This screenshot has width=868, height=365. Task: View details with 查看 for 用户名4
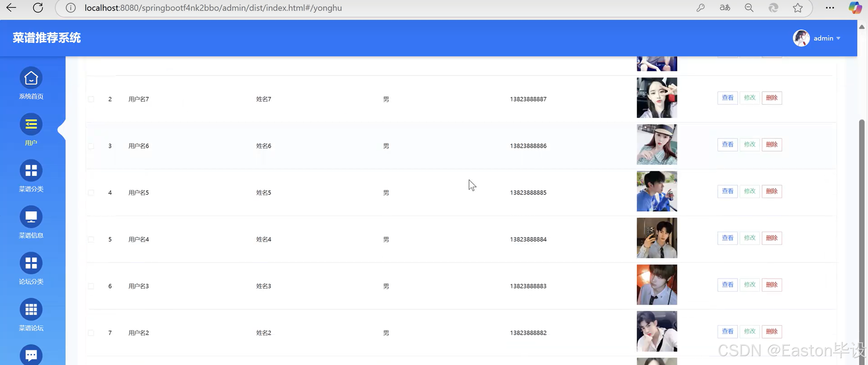point(727,238)
